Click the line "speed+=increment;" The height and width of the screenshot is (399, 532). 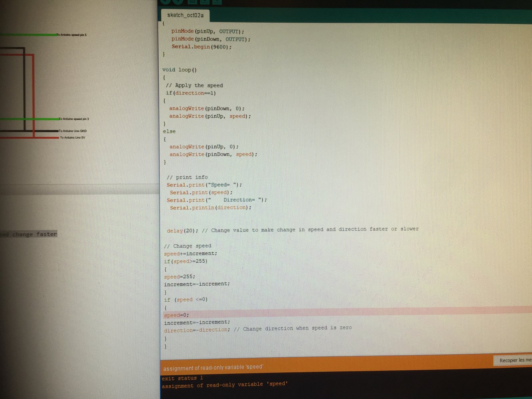191,253
